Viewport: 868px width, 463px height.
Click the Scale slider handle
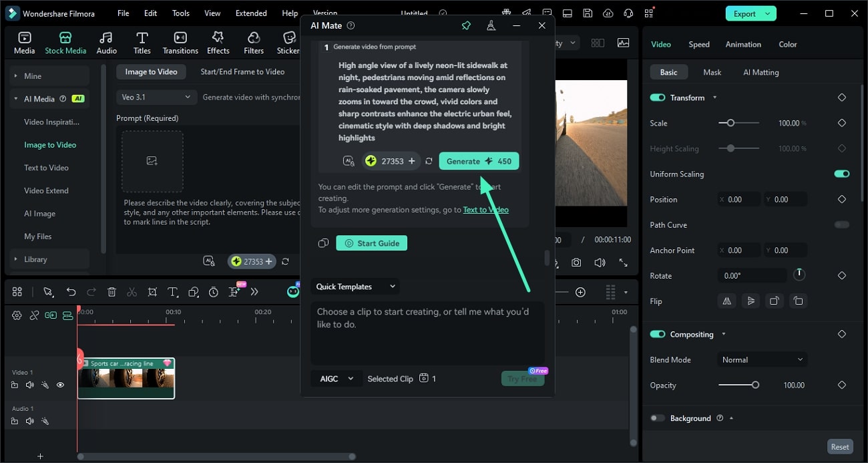point(730,123)
